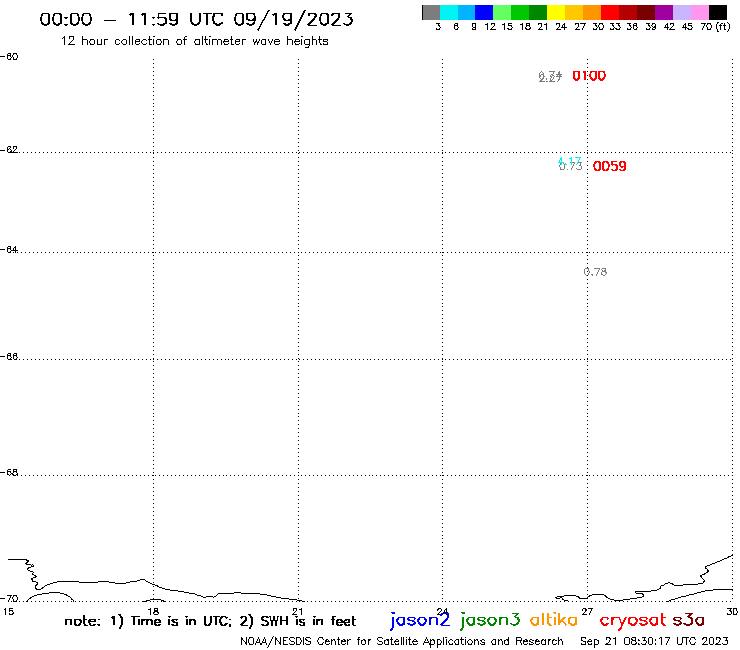Pick the bright red legend swatch
740x650 pixels.
(610, 12)
